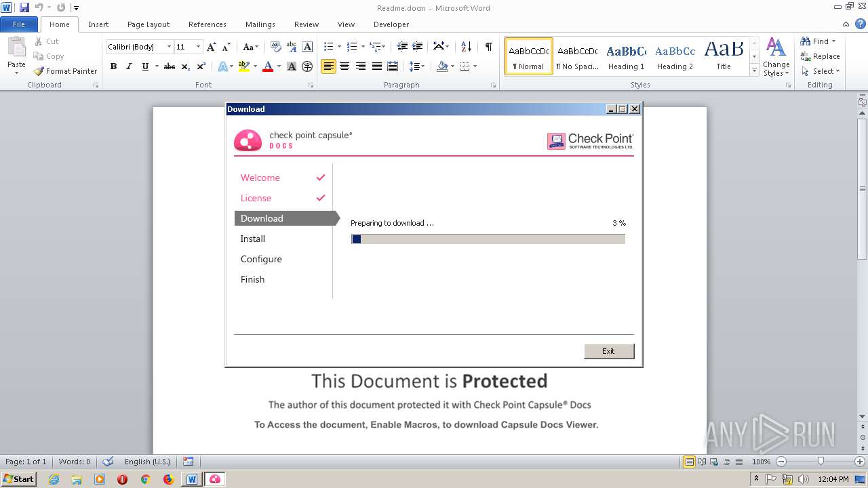Apply red Font Color
Viewport: 868px width, 488px height.
268,66
